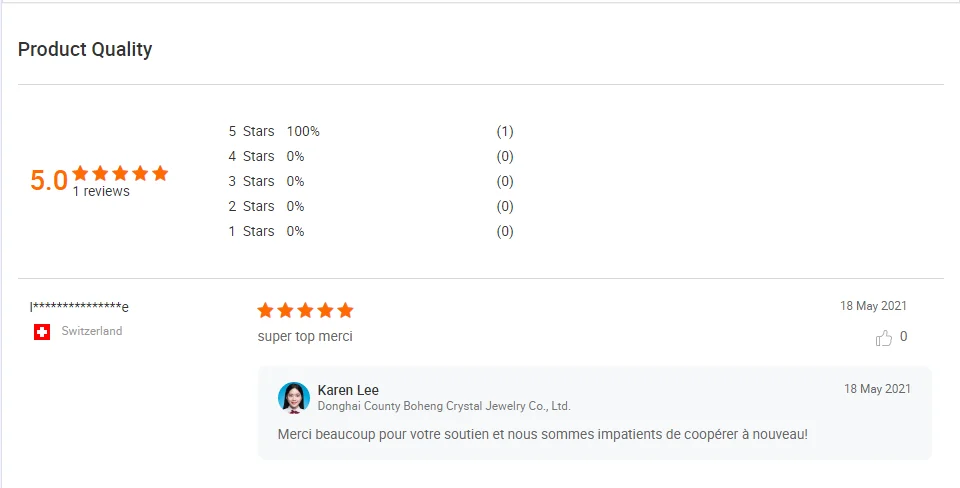Open Donghai County Boheng Crystal Jewelry link
The image size is (960, 488).
click(x=444, y=407)
